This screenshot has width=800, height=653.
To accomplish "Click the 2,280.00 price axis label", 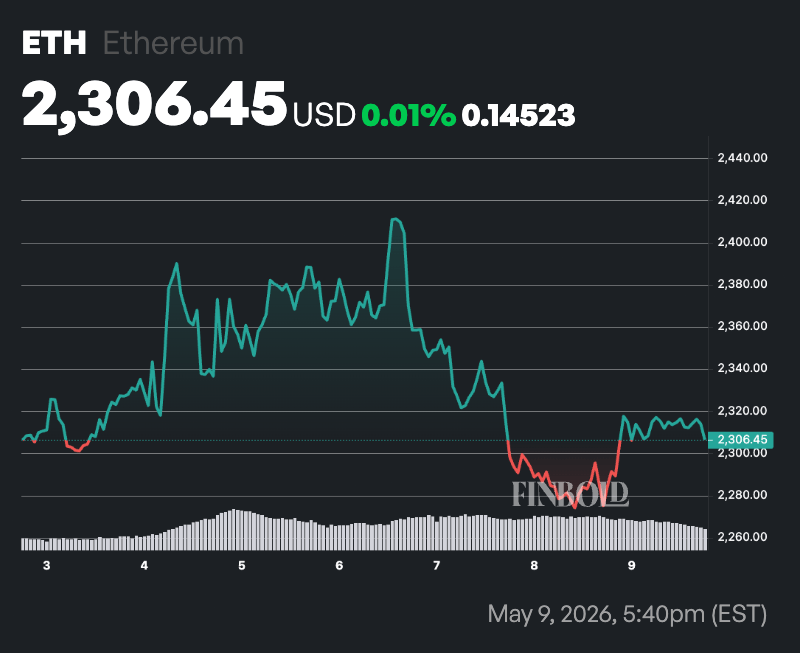I will pos(742,495).
